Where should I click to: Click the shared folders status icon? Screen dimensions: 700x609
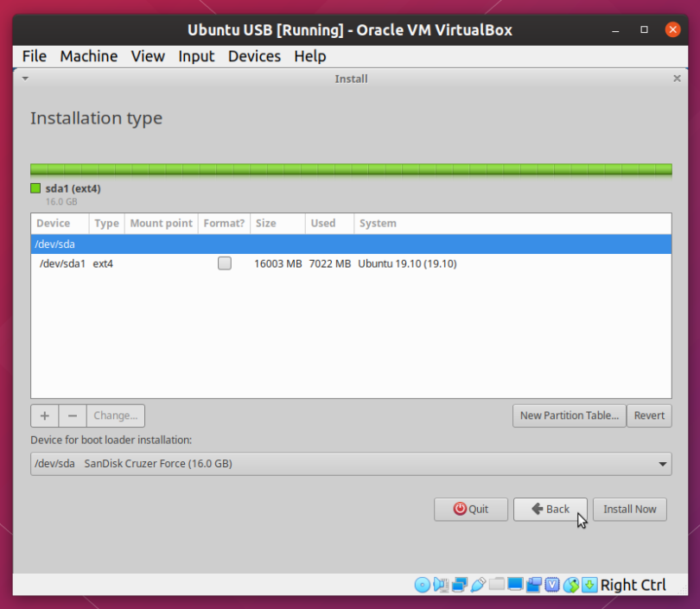(496, 585)
